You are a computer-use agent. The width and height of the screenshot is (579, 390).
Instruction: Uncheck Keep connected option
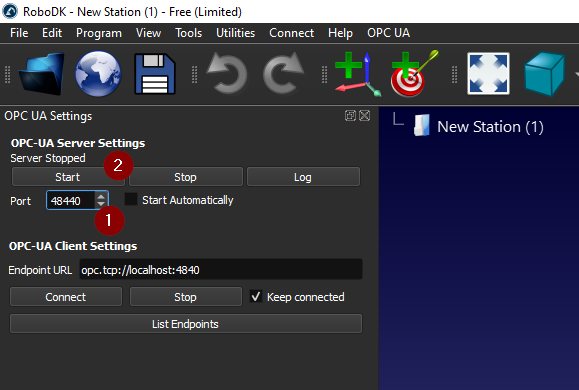coord(256,296)
